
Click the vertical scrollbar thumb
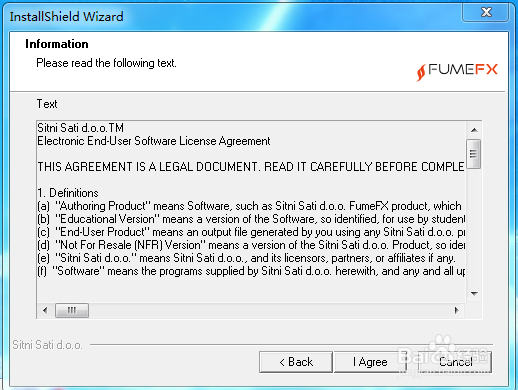474,154
